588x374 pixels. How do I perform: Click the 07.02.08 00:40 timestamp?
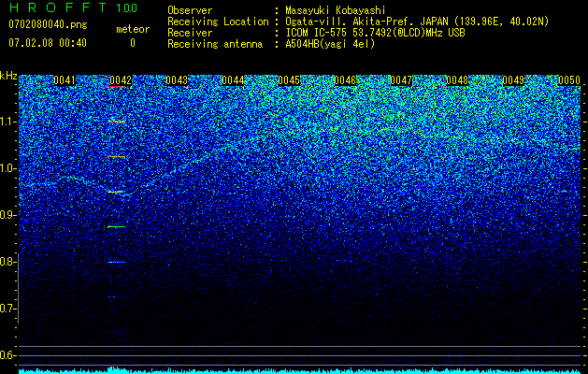(48, 43)
